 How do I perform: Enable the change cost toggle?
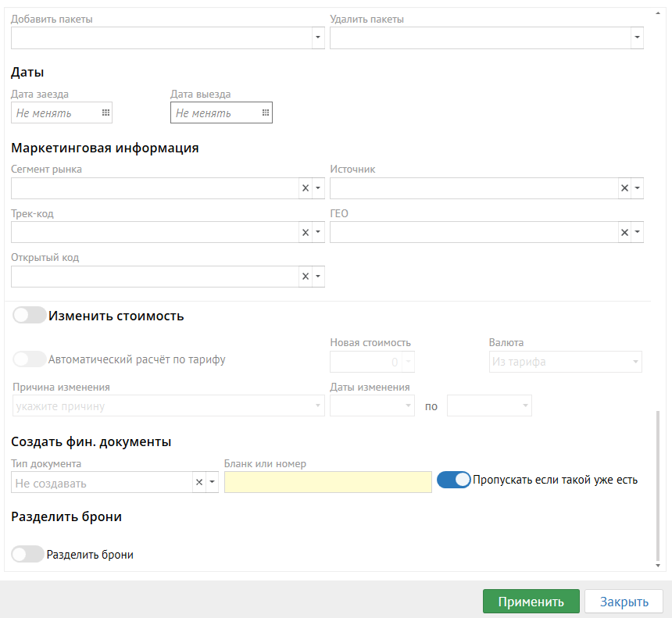coord(30,316)
